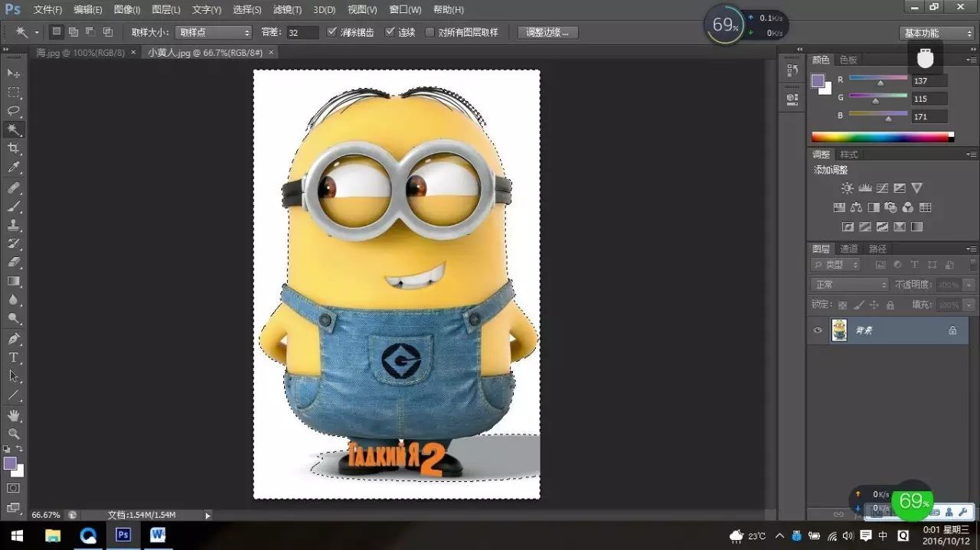The width and height of the screenshot is (980, 550).
Task: Switch to the 海.jpg document tab
Action: point(80,53)
